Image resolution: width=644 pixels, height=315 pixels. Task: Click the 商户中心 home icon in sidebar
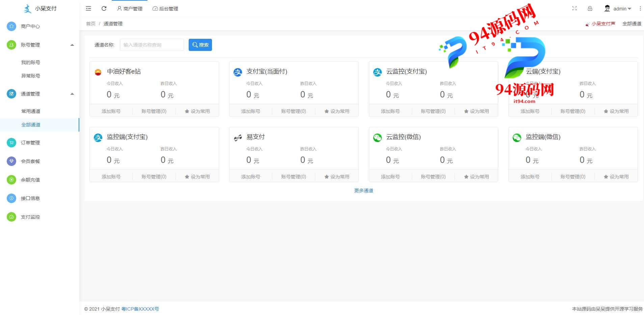tap(11, 26)
